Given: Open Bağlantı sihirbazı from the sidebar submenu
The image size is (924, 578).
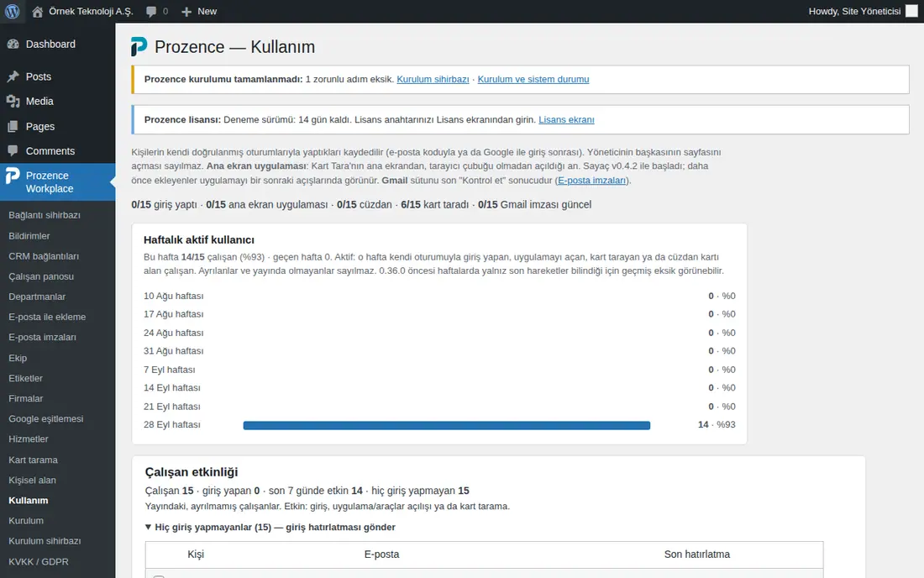Looking at the screenshot, I should [x=45, y=215].
